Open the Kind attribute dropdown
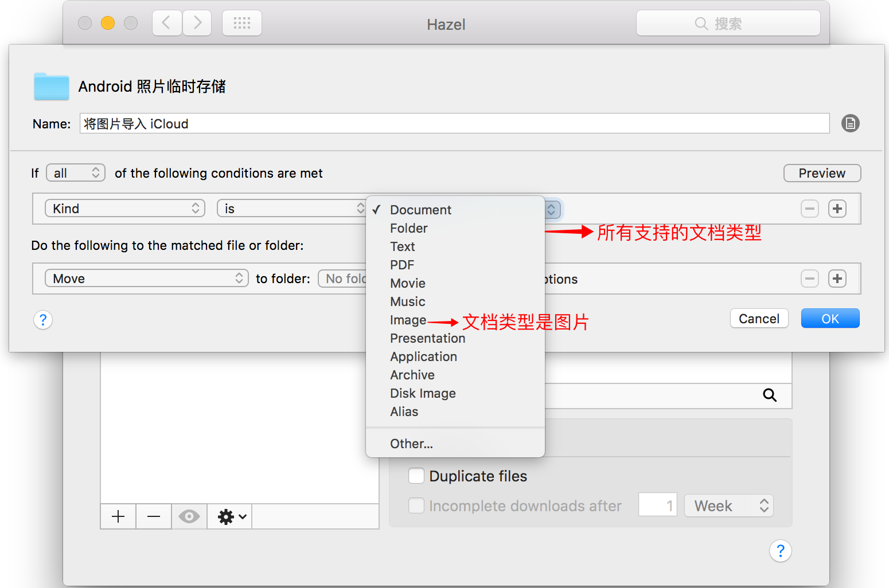Viewport: 889px width, 588px height. [x=125, y=209]
